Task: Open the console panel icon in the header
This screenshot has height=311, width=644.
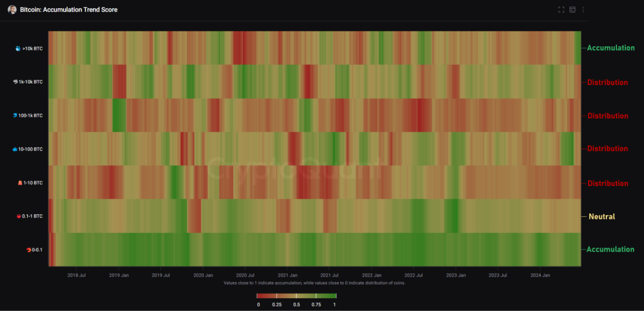Action: (x=572, y=9)
